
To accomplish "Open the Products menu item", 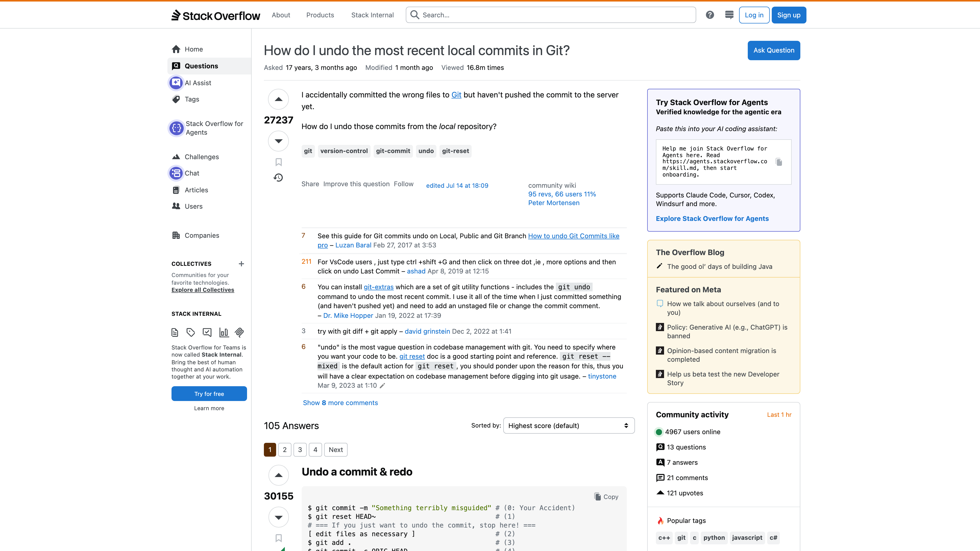I will 320,15.
